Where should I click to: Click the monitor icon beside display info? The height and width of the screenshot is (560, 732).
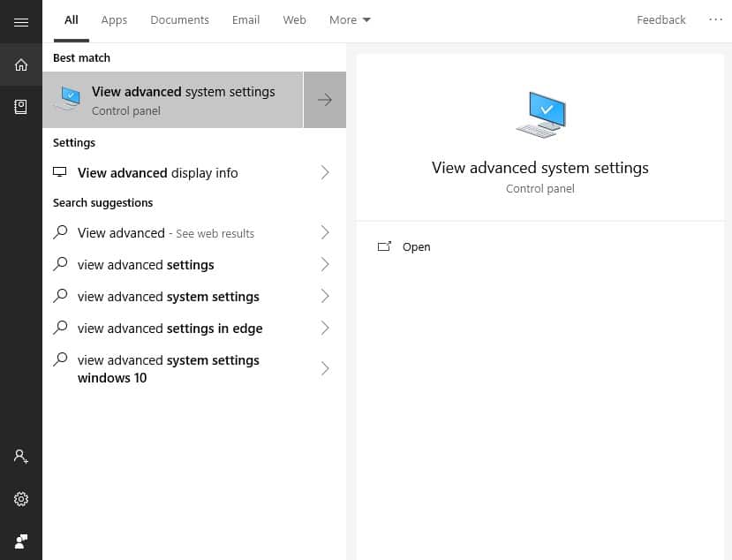(x=60, y=172)
